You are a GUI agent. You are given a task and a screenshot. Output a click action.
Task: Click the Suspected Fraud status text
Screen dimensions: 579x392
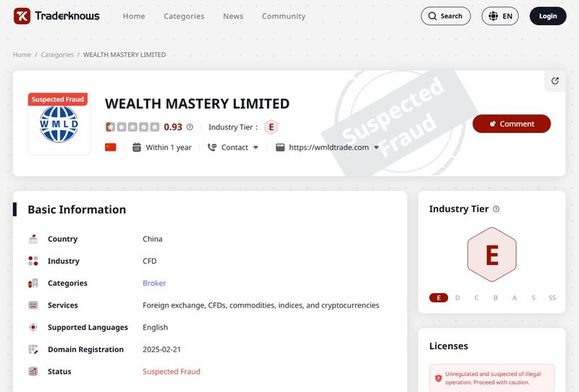(172, 371)
